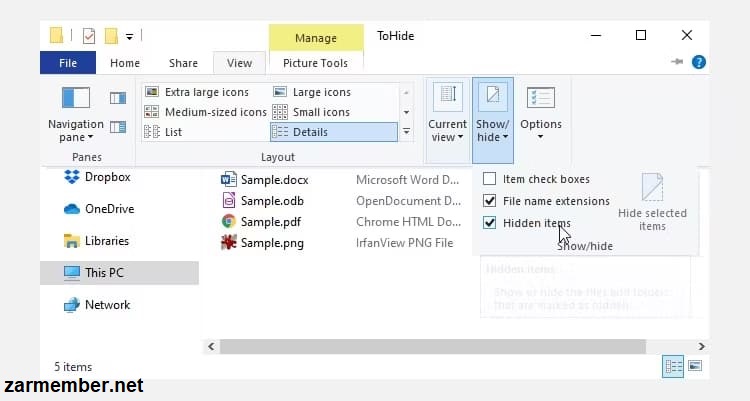Click the Chrome icon for Sample.pdf
Screen dimensions: 750x401
coord(229,222)
